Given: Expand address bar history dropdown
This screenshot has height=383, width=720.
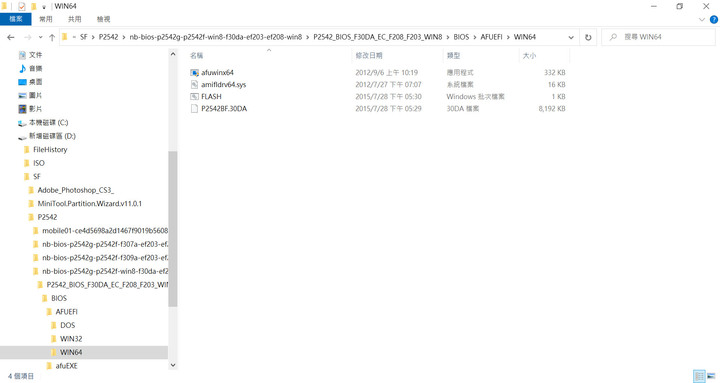Looking at the screenshot, I should [571, 37].
